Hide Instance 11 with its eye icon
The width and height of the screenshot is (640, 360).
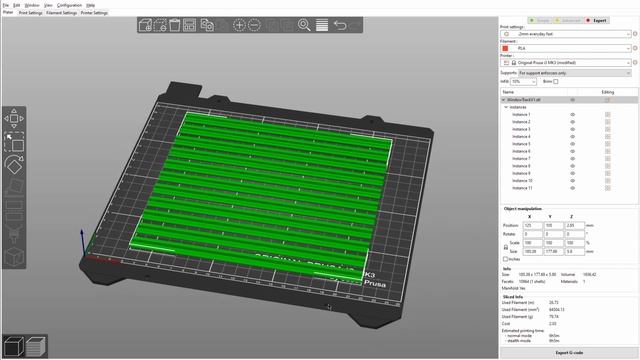coord(572,188)
